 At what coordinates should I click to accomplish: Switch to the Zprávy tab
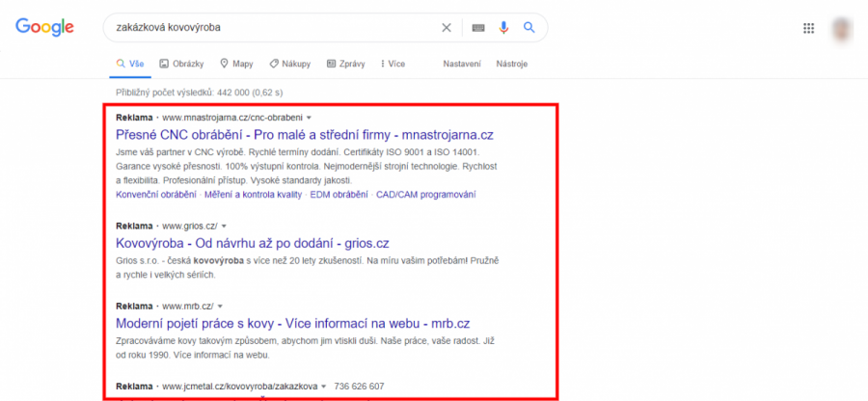point(346,65)
